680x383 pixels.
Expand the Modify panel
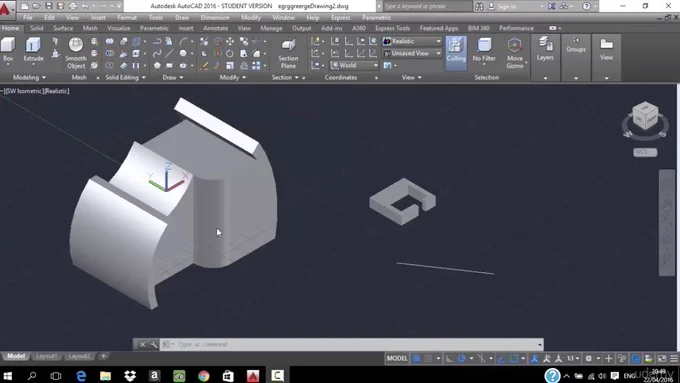click(232, 77)
